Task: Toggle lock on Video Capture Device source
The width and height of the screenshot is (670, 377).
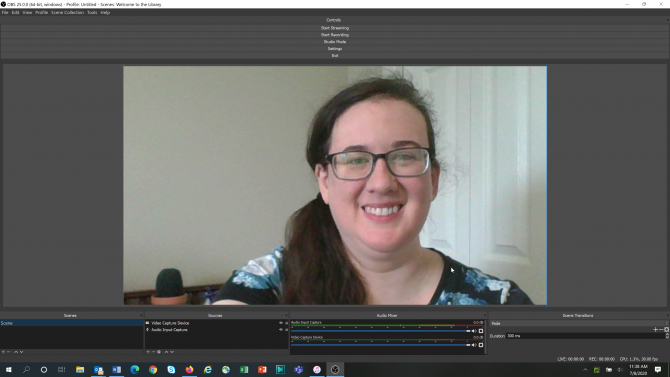Action: pos(286,323)
